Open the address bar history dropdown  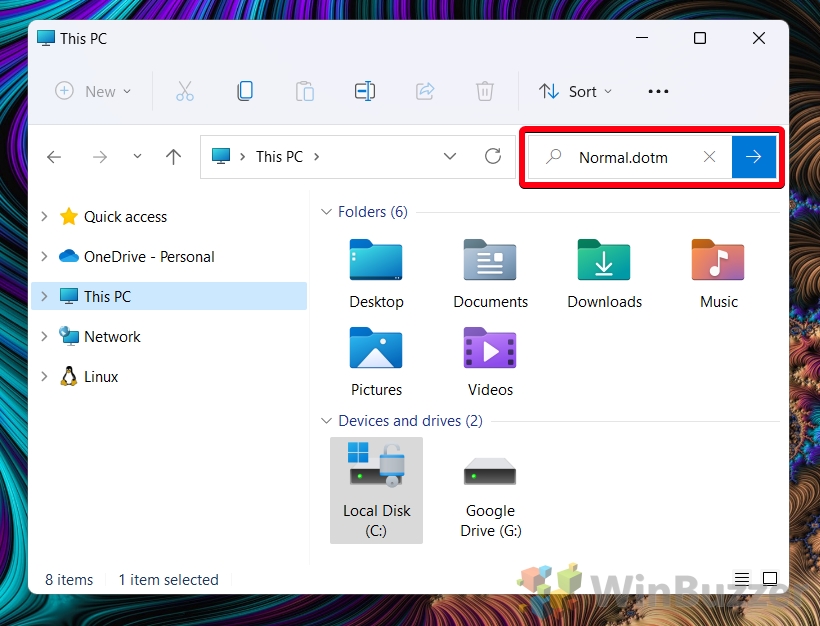point(450,157)
